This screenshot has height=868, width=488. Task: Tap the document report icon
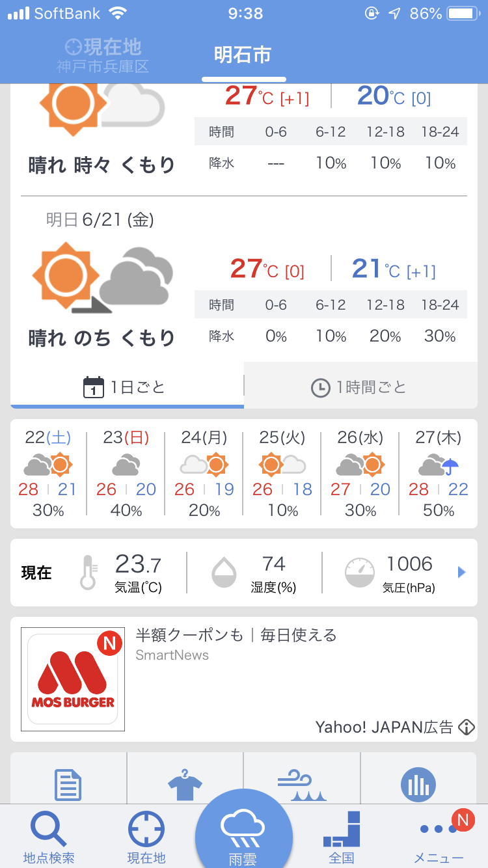click(68, 784)
